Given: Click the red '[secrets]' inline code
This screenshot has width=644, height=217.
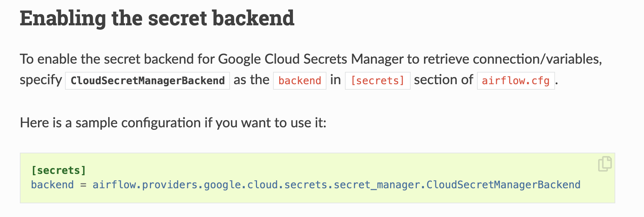Looking at the screenshot, I should tap(378, 81).
